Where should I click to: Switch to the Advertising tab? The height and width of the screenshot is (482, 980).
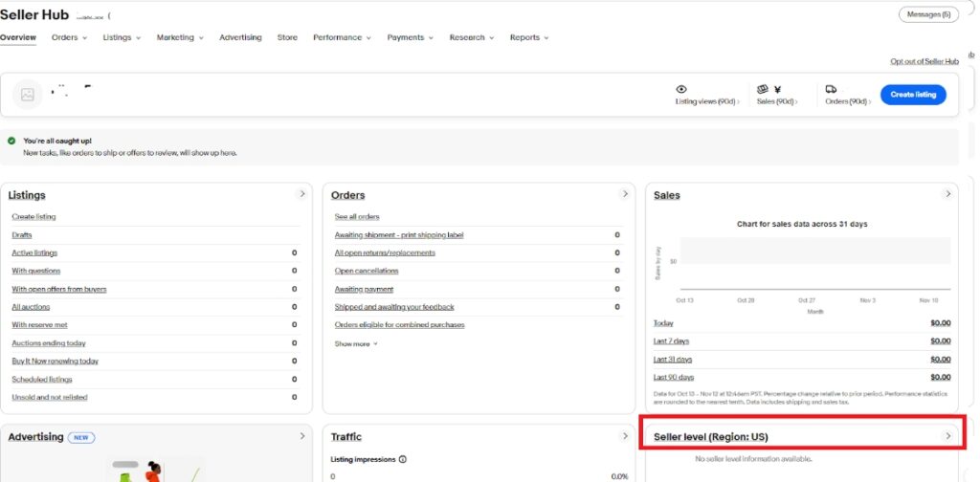coord(240,37)
